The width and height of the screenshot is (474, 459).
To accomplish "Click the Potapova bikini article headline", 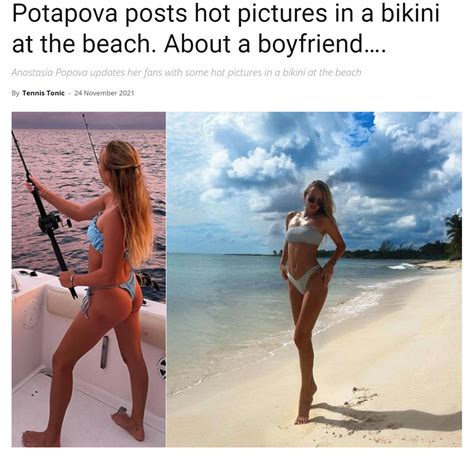I will click(x=225, y=28).
